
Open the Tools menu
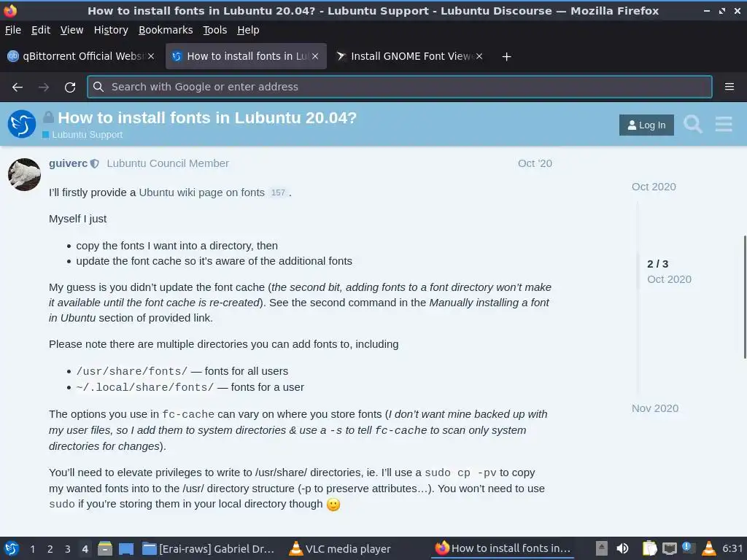[x=215, y=30]
